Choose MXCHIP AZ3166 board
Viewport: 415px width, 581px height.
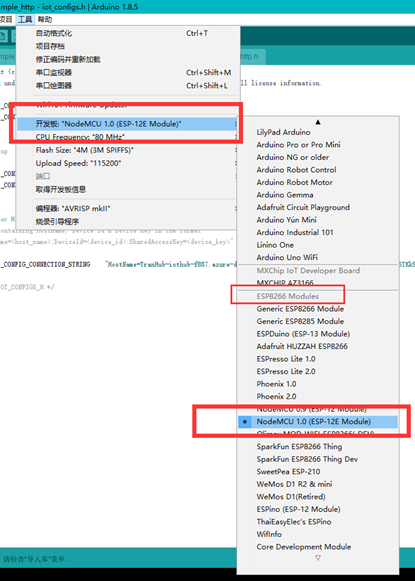pyautogui.click(x=318, y=283)
